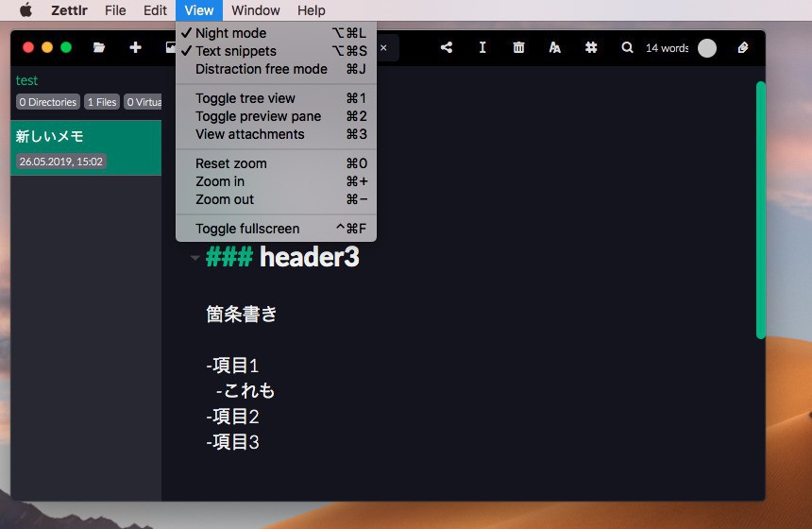Open the Edit menu
This screenshot has width=812, height=529.
pyautogui.click(x=155, y=10)
